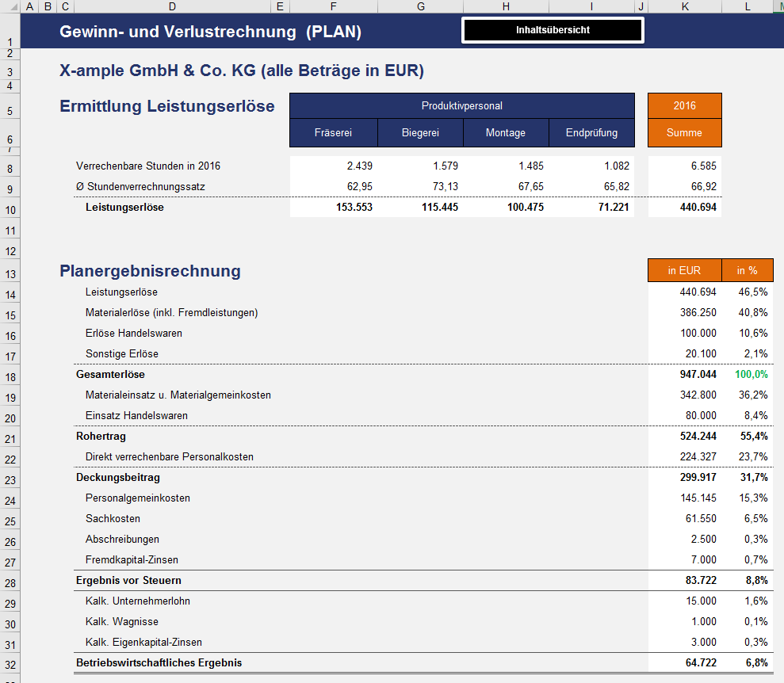Select Kalk. Unternehmerlohn amount 15.000
The image size is (784, 683).
pyautogui.click(x=684, y=601)
